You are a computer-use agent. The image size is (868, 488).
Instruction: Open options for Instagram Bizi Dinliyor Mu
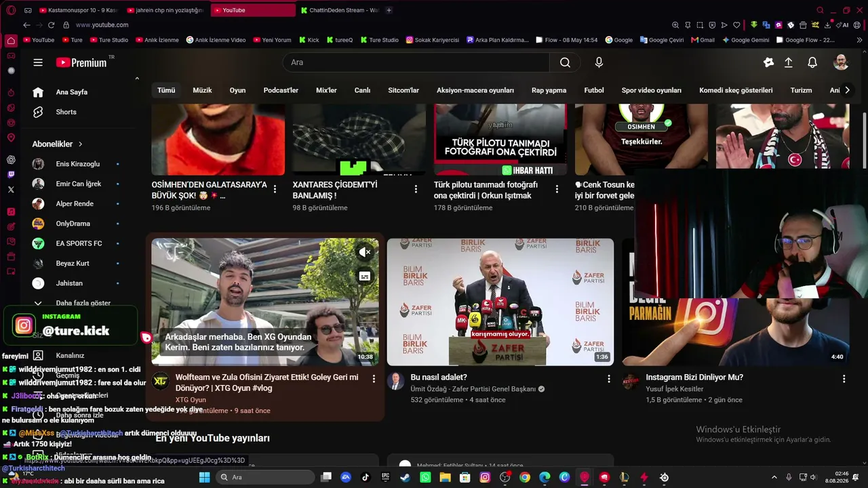[x=844, y=379]
